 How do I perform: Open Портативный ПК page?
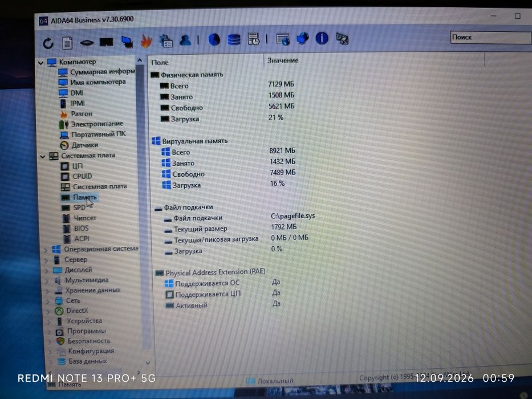pos(99,135)
